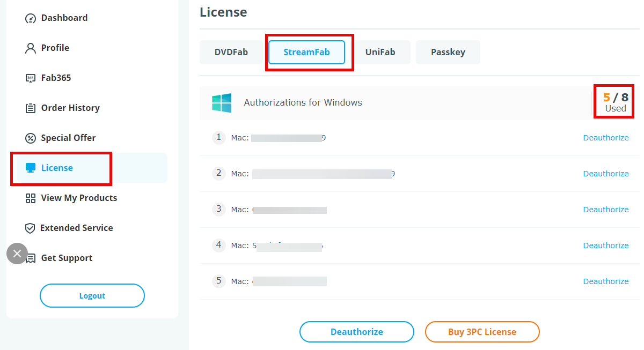This screenshot has width=644, height=350.
Task: Select row number badge 4
Action: [218, 245]
